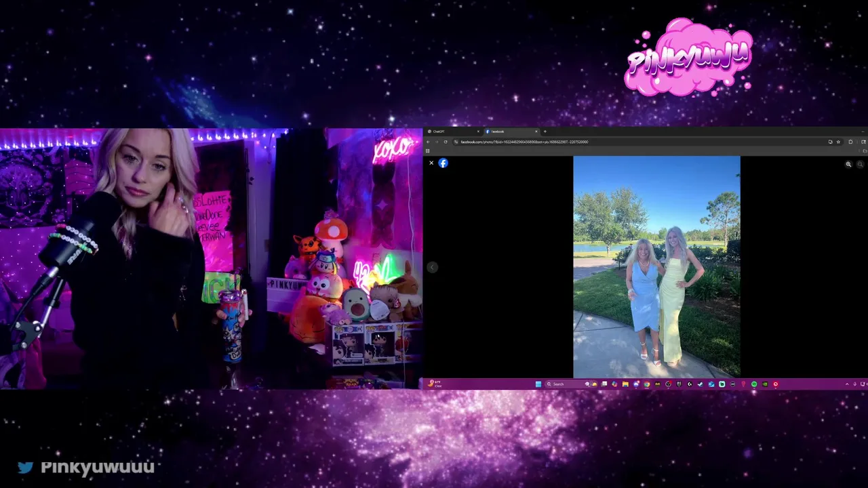This screenshot has height=488, width=868.
Task: Show hidden system tray icons
Action: 847,384
